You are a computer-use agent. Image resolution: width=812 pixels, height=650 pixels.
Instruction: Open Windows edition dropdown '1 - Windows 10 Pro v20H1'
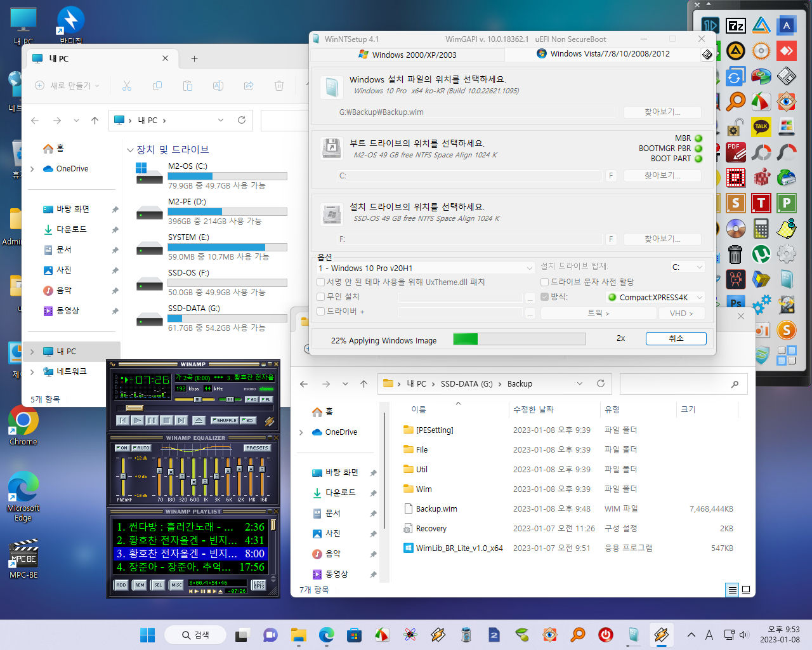click(x=426, y=268)
